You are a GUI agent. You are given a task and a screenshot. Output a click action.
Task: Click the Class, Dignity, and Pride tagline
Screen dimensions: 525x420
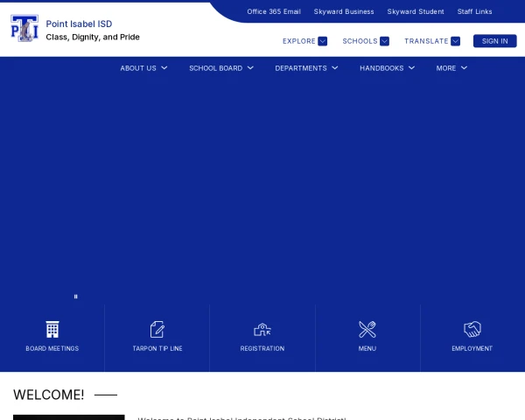tap(93, 37)
